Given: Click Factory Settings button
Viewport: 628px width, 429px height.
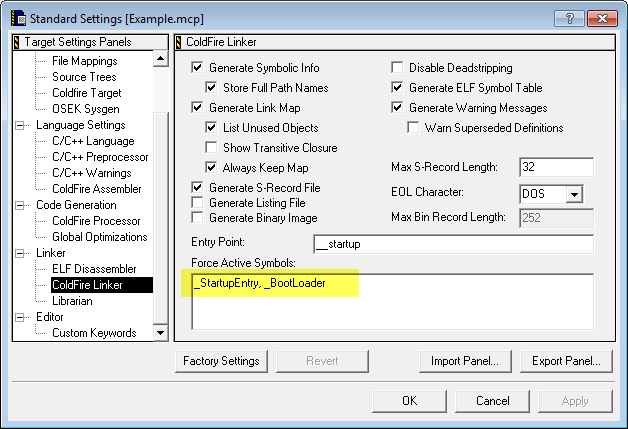Looking at the screenshot, I should point(221,361).
